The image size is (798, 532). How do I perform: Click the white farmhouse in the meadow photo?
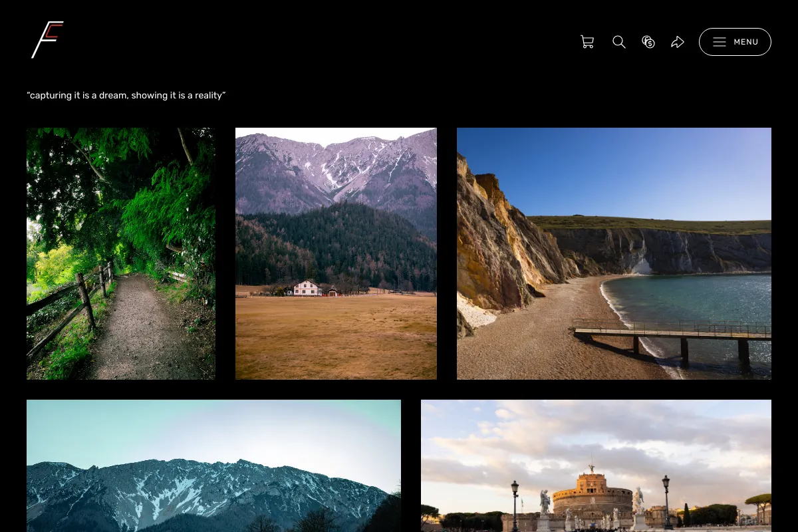307,288
